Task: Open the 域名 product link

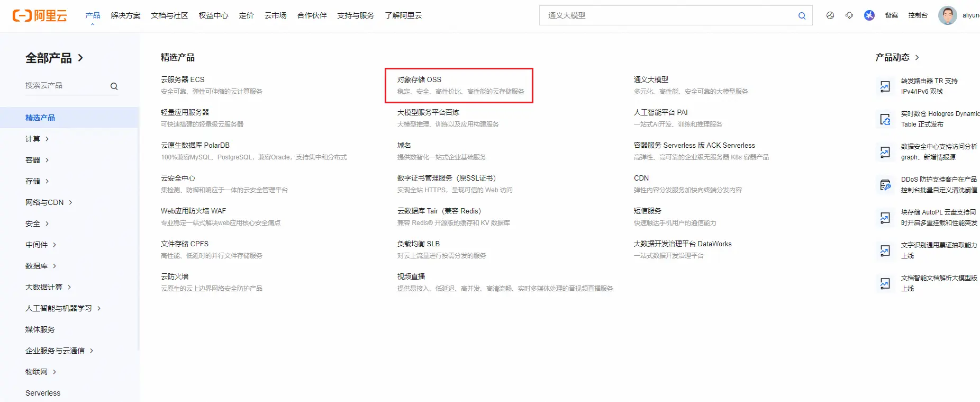Action: click(x=404, y=145)
